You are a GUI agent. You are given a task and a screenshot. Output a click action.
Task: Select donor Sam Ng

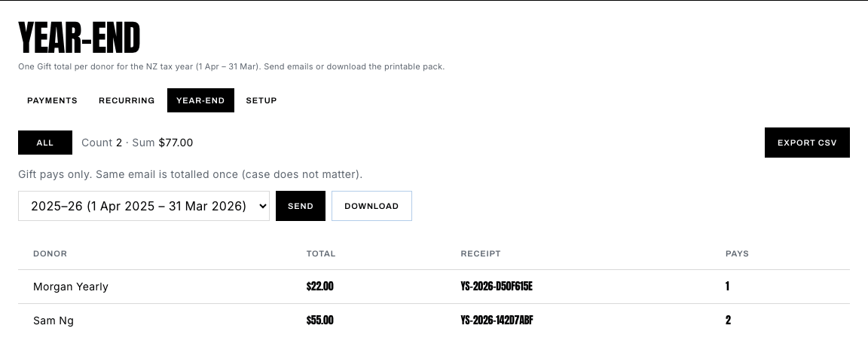(x=53, y=321)
